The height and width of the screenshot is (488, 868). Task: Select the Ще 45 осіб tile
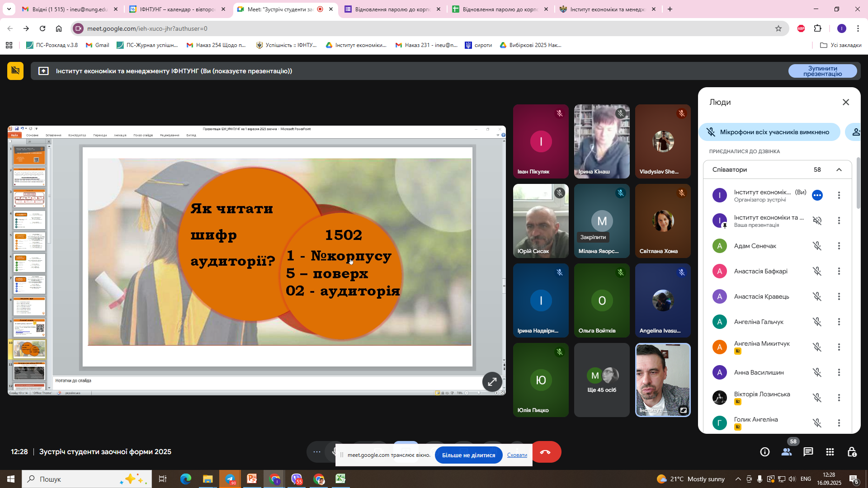click(602, 380)
